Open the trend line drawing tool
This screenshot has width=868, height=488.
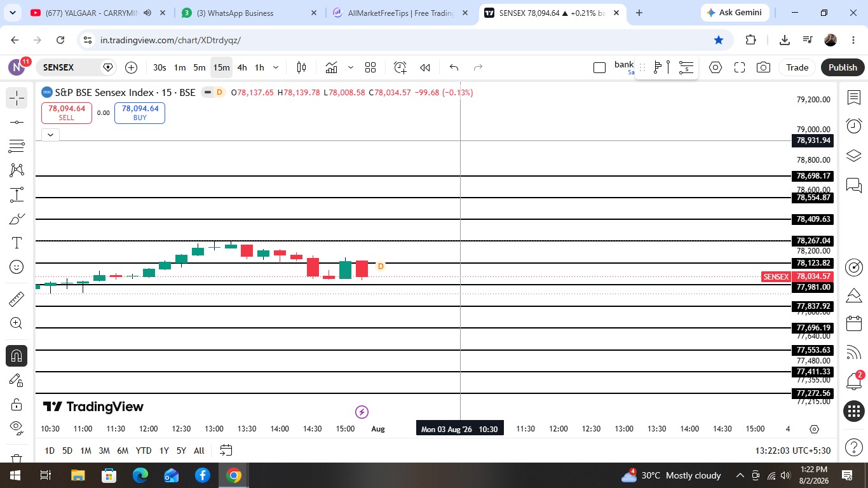(17, 122)
